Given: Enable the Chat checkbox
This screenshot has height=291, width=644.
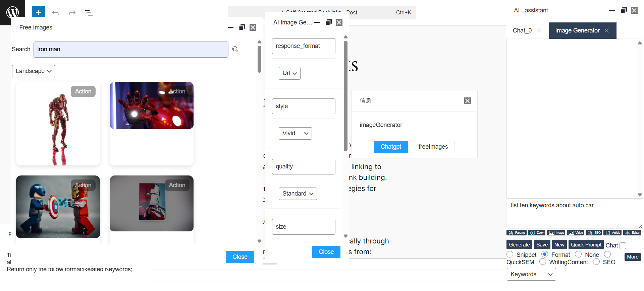Looking at the screenshot, I should coord(623,246).
